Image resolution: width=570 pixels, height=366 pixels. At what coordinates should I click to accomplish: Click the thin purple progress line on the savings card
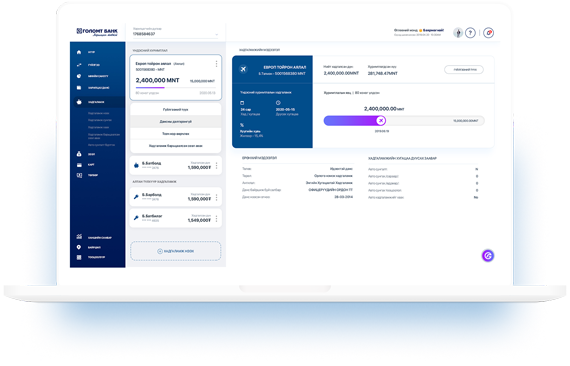coord(150,88)
